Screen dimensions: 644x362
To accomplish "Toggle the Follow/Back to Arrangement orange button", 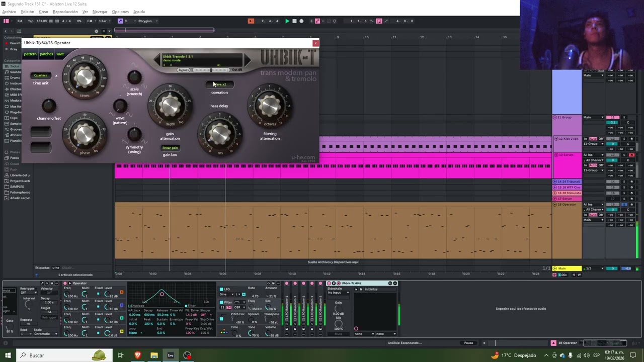I will (x=251, y=21).
